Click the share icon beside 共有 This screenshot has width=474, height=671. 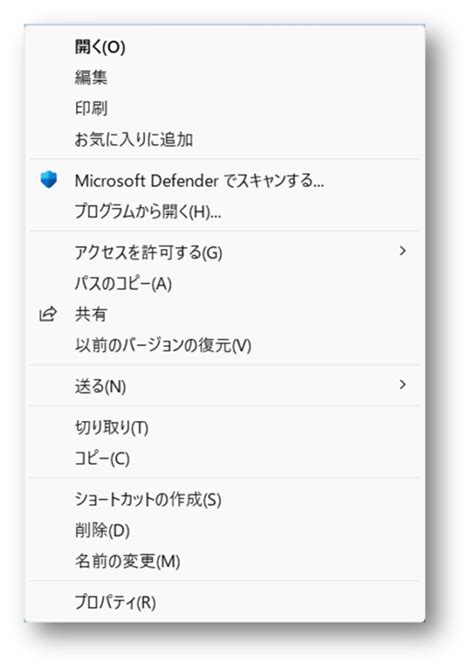pyautogui.click(x=48, y=314)
